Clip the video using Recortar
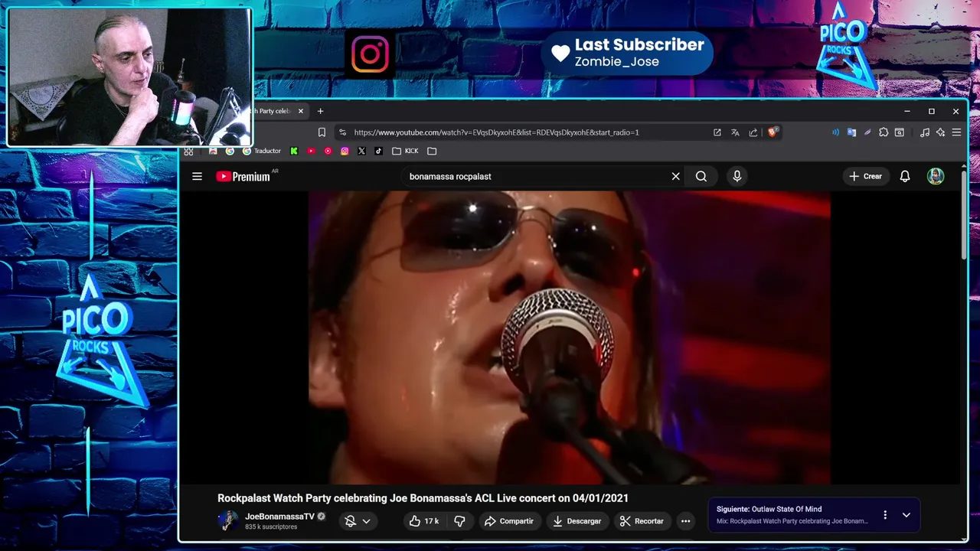Viewport: 980px width, 551px height. [x=642, y=521]
